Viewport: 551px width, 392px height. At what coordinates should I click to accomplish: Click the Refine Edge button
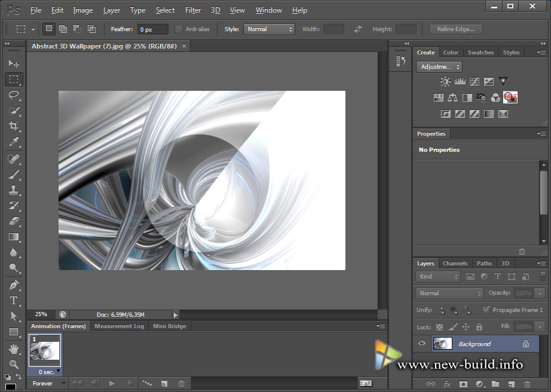click(456, 29)
